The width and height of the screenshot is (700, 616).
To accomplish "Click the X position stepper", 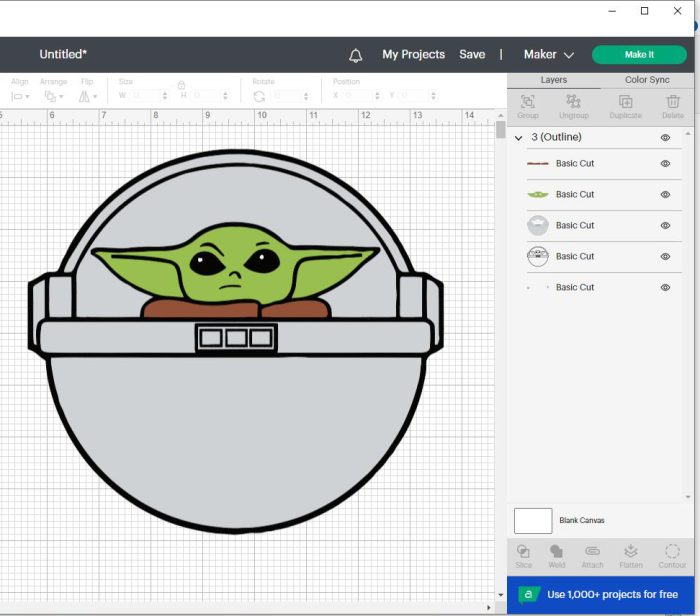I will 377,96.
